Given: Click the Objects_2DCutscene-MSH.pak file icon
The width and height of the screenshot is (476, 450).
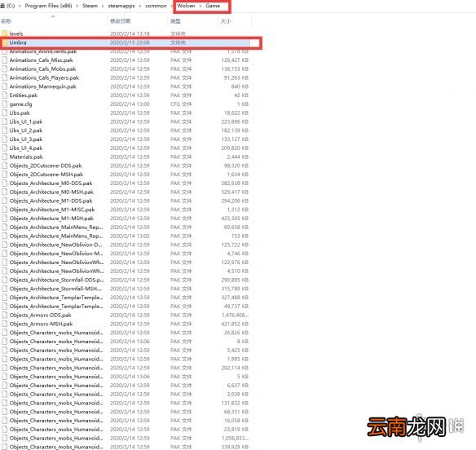Looking at the screenshot, I should click(x=5, y=174).
